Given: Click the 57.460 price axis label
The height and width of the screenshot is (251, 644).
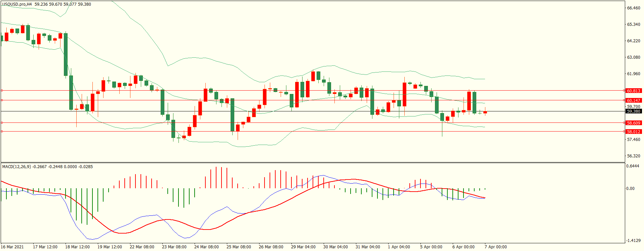Looking at the screenshot, I should point(634,140).
